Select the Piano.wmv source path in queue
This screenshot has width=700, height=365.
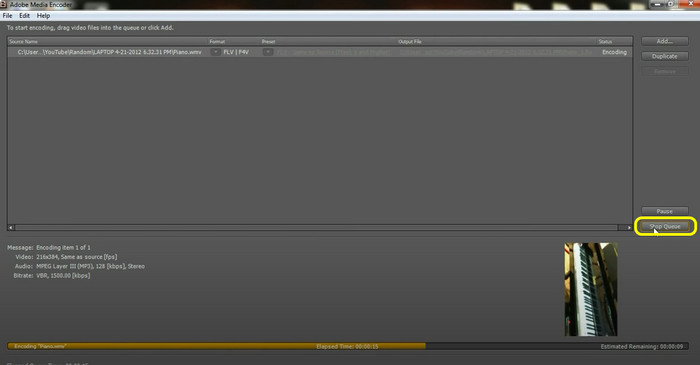[109, 52]
